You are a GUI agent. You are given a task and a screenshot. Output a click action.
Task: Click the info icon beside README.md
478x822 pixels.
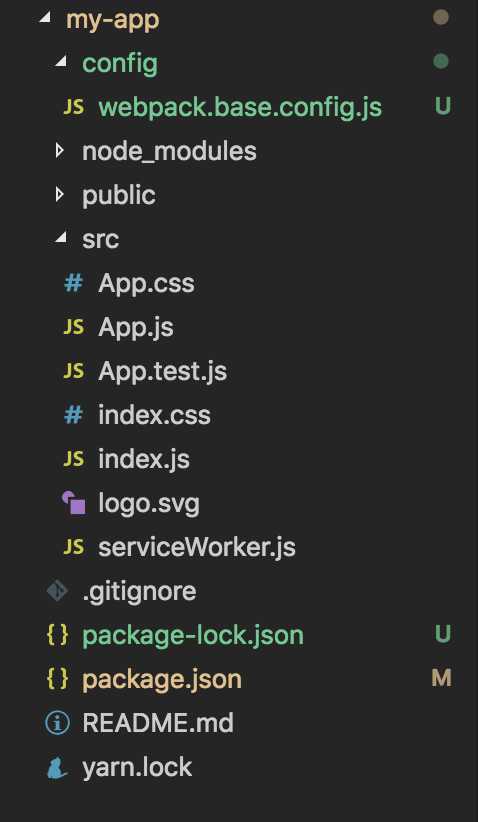[58, 723]
